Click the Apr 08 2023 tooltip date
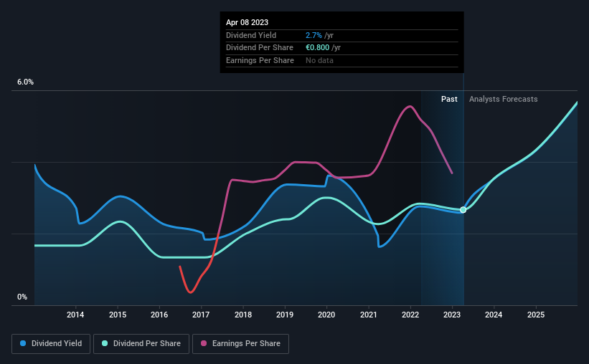The width and height of the screenshot is (589, 364). pos(248,22)
